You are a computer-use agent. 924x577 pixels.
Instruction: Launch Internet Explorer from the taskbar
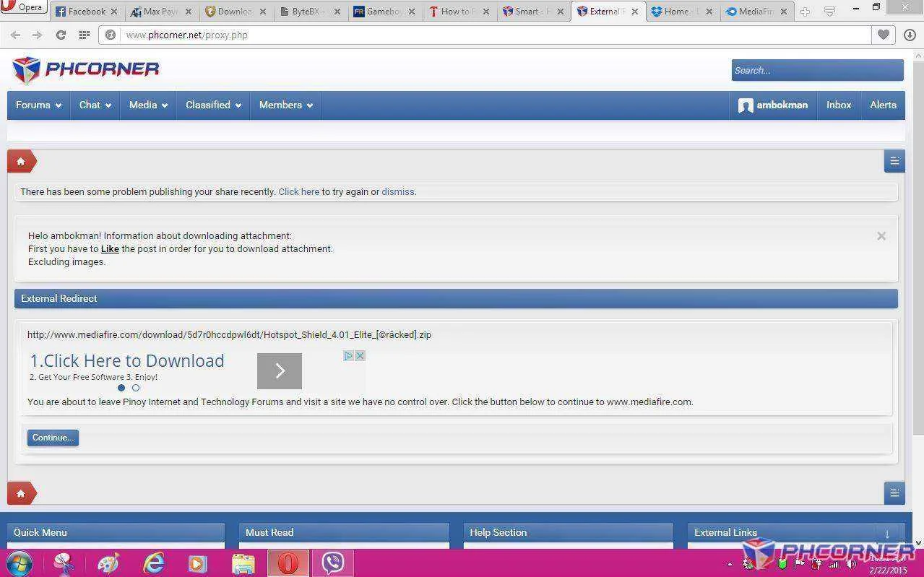[x=153, y=563]
